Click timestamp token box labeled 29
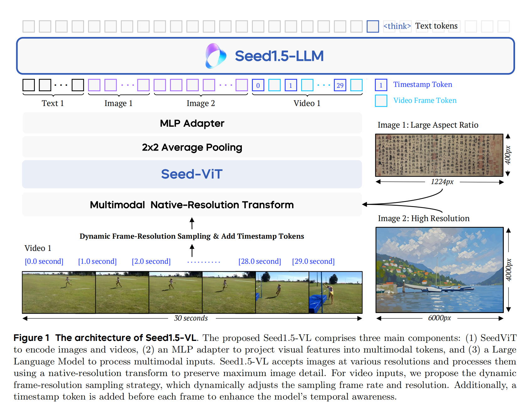 click(x=340, y=85)
